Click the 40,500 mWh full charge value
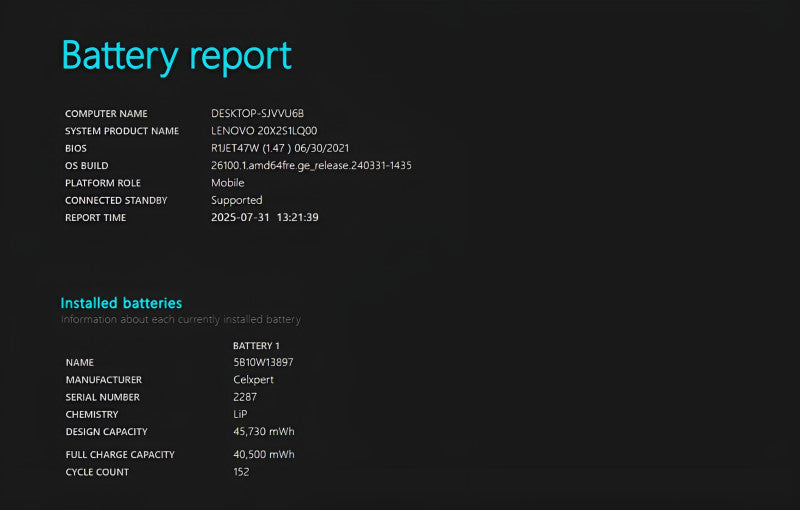The width and height of the screenshot is (800, 510). (x=264, y=454)
